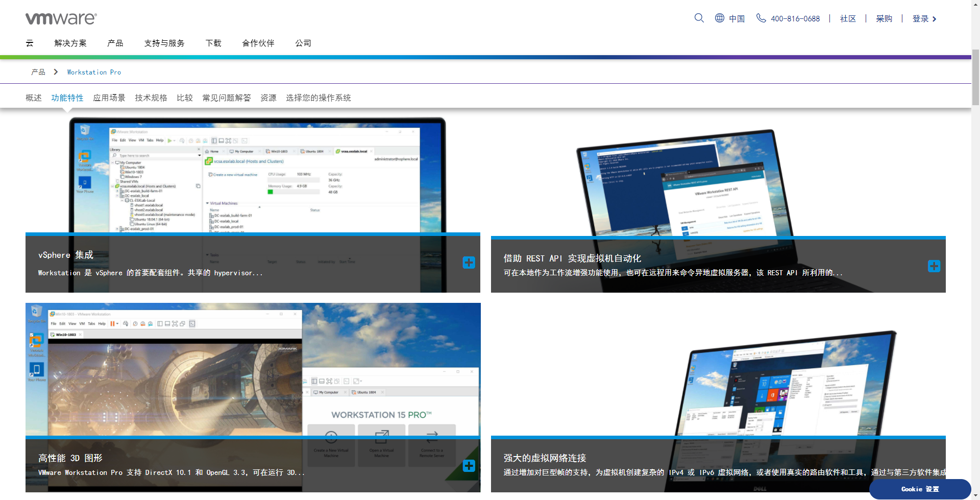Click the VMware logo
This screenshot has width=980, height=500.
[60, 18]
